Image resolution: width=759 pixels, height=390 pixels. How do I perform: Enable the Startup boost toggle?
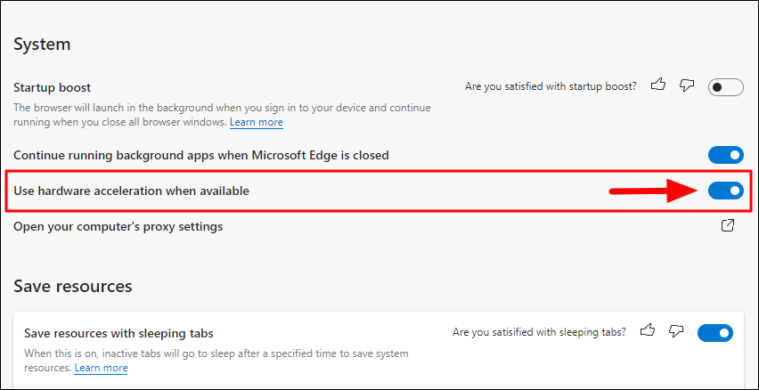click(x=726, y=88)
